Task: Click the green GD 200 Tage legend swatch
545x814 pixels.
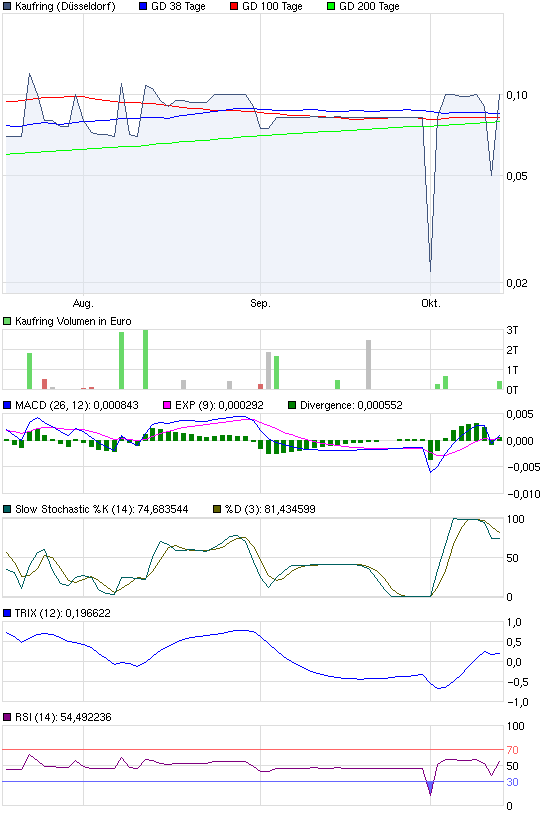Action: [x=331, y=7]
